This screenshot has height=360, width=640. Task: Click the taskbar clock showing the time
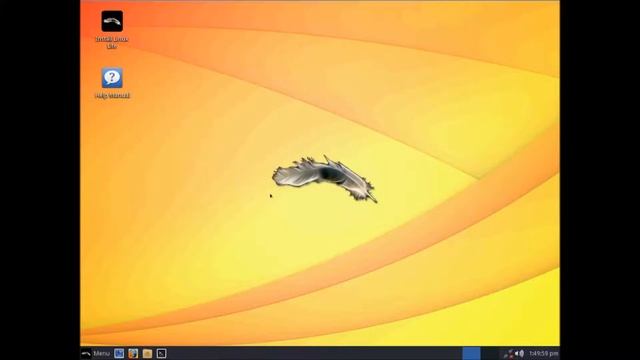543,353
